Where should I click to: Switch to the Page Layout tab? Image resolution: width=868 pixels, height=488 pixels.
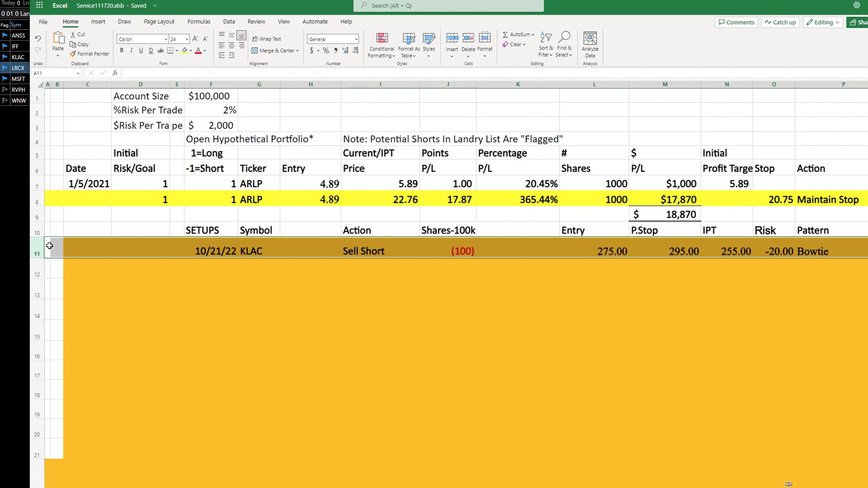coord(159,22)
